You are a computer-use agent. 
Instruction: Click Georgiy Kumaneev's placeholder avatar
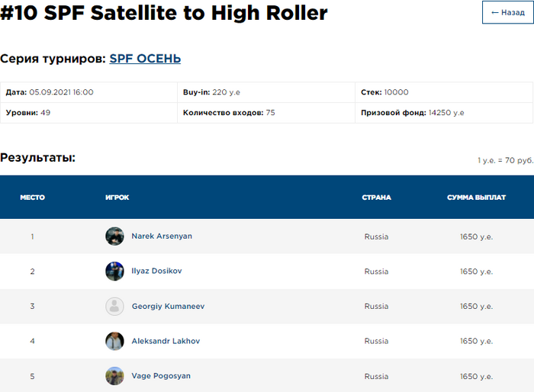[x=114, y=307]
